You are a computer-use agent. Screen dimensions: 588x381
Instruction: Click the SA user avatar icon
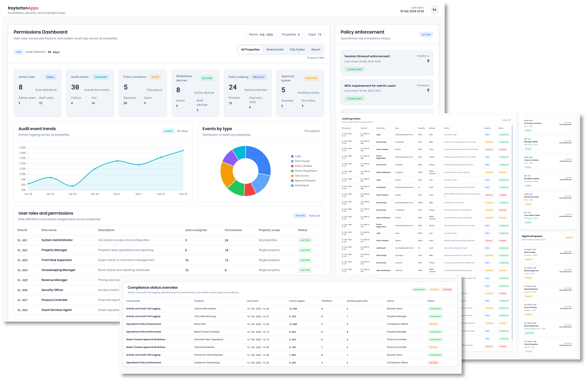tap(434, 10)
